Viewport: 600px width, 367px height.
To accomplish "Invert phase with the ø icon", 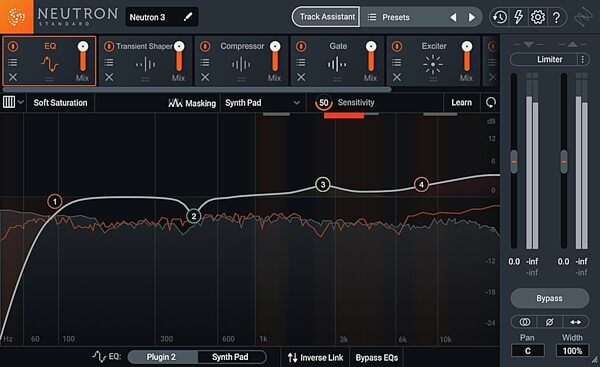I will tap(549, 322).
